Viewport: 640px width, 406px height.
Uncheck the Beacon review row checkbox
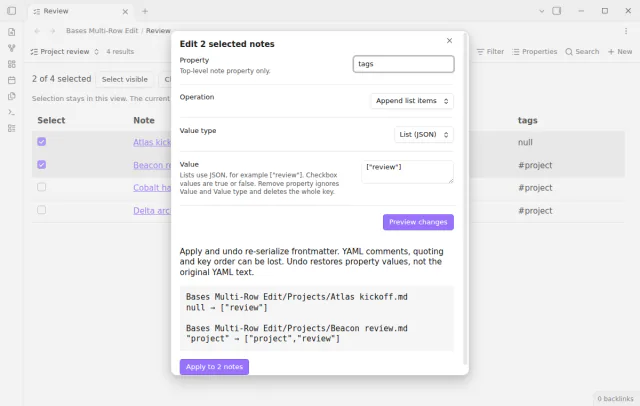pos(42,164)
